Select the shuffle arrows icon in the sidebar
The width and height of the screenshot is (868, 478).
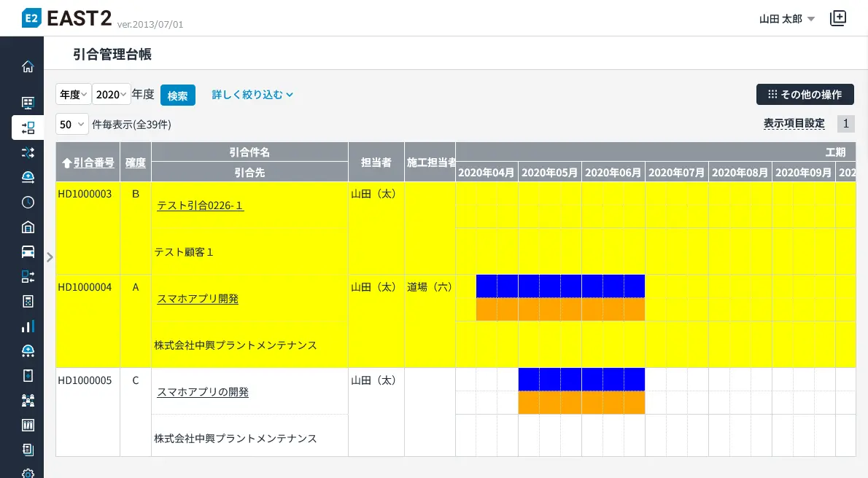tap(28, 152)
